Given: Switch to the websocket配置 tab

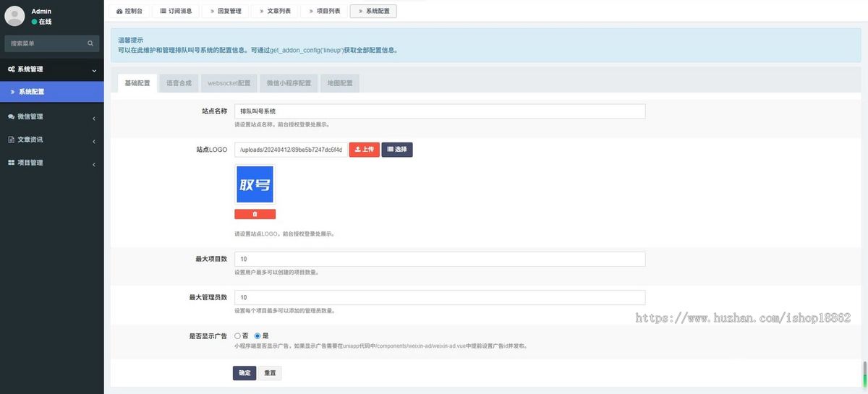Looking at the screenshot, I should tap(229, 83).
